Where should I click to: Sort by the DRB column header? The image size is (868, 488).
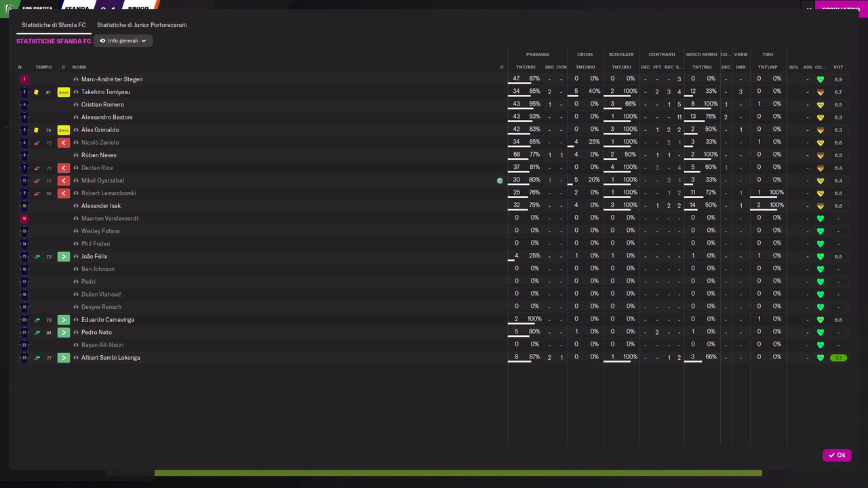[741, 67]
